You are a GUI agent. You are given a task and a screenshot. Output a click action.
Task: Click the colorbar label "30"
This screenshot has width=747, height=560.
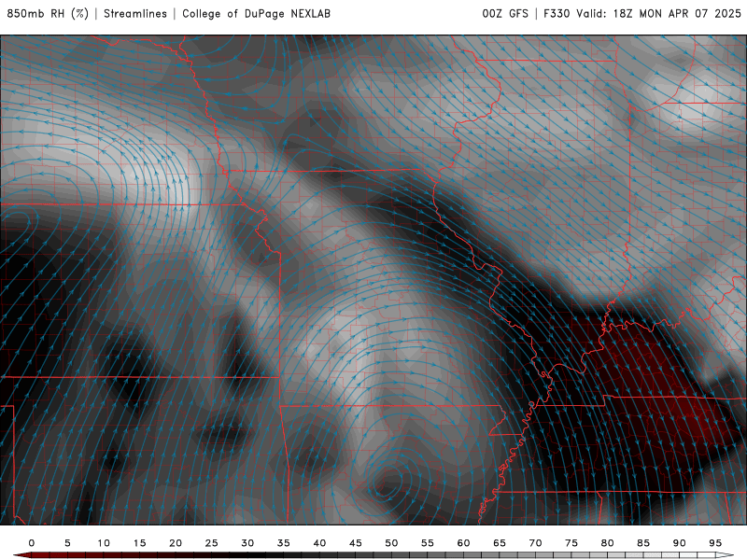point(247,543)
